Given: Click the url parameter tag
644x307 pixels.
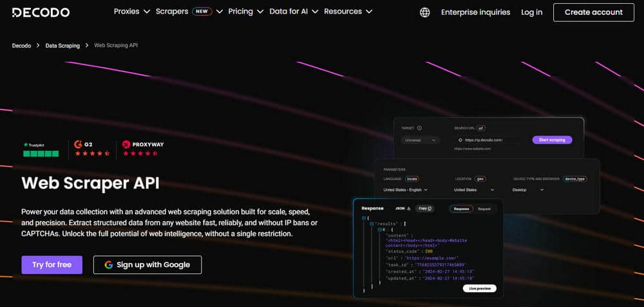Looking at the screenshot, I should [x=481, y=128].
